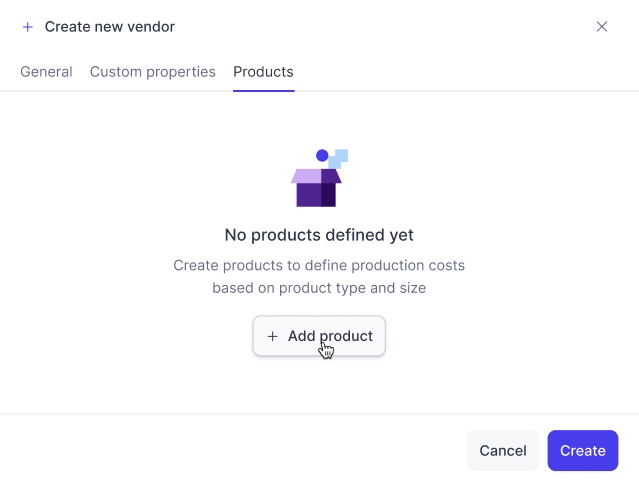Click the 'based on product type and size' line

(319, 288)
